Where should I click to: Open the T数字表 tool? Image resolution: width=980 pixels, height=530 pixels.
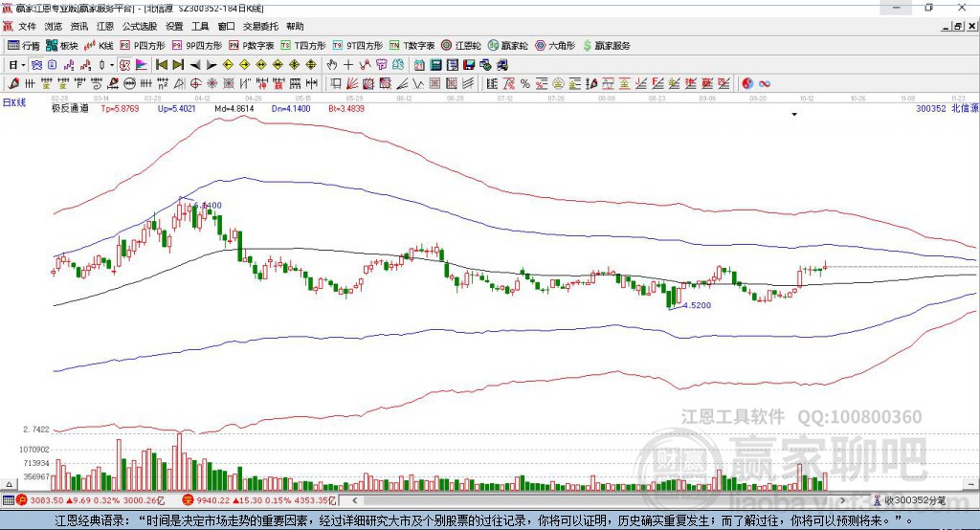(x=412, y=46)
